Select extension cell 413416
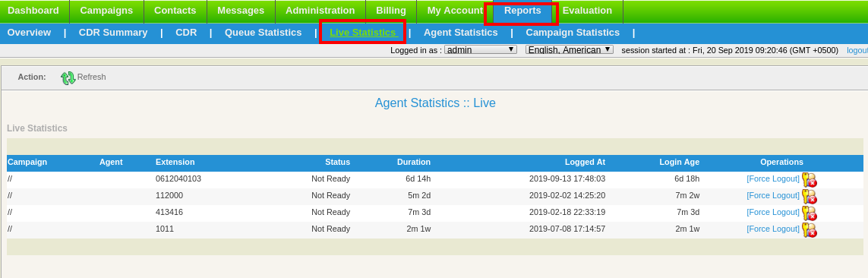868x278 pixels. pyautogui.click(x=169, y=212)
